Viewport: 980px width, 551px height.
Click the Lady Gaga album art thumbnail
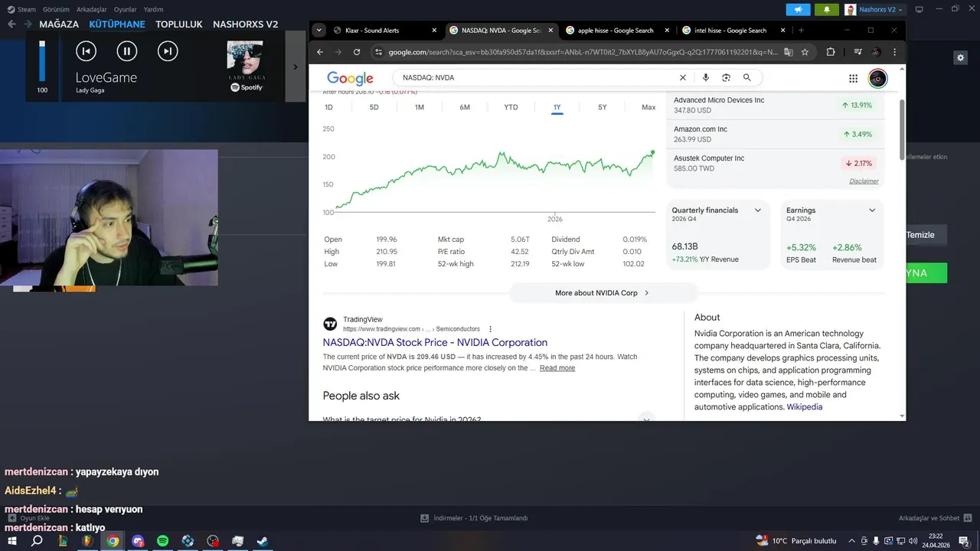click(x=245, y=58)
